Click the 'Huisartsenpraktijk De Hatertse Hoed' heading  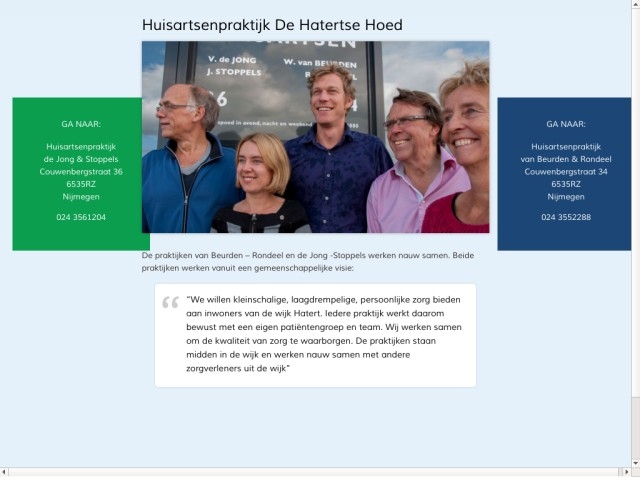click(x=273, y=24)
